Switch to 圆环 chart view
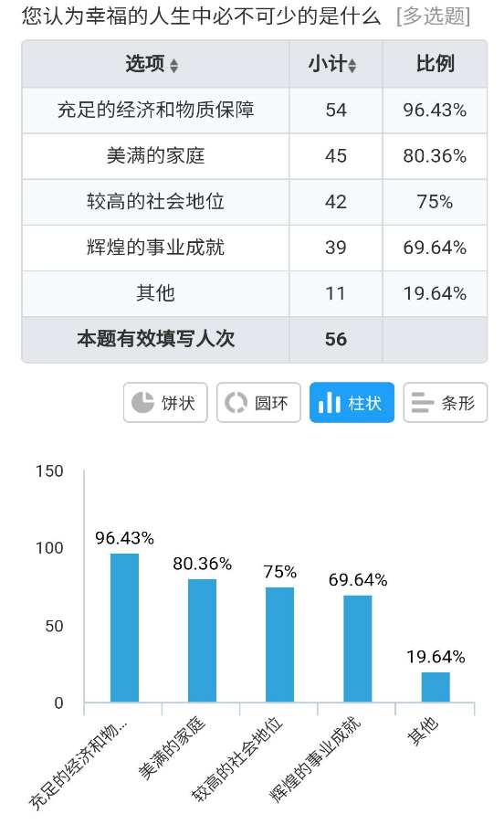Screen dimensions: 504x835 [x=258, y=403]
